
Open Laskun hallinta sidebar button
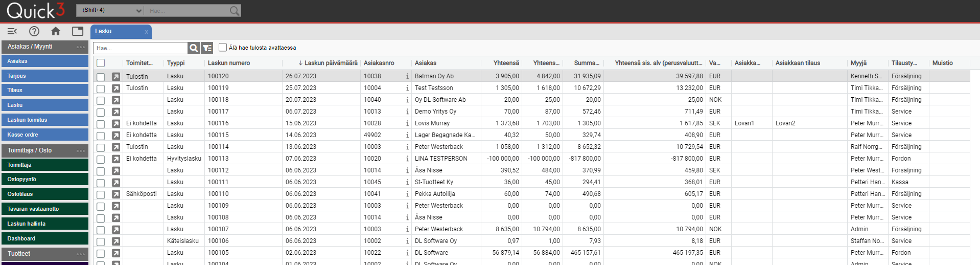(45, 224)
